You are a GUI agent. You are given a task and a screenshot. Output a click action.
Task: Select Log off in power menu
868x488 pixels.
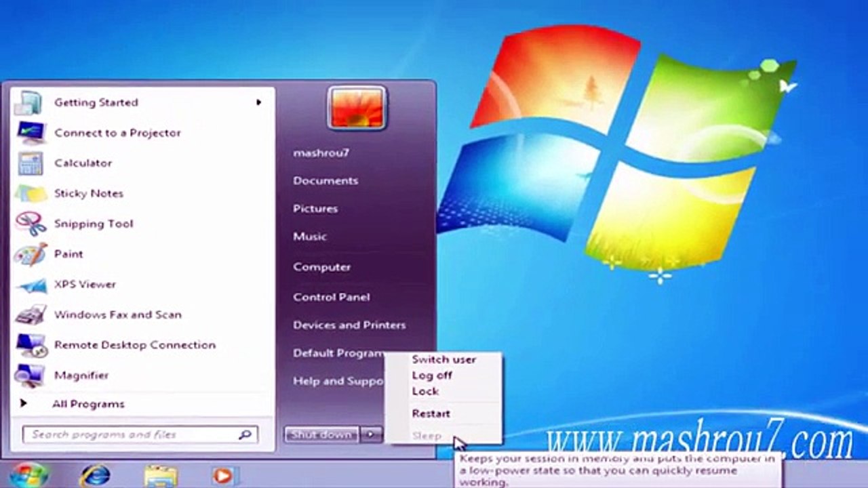[x=432, y=375]
